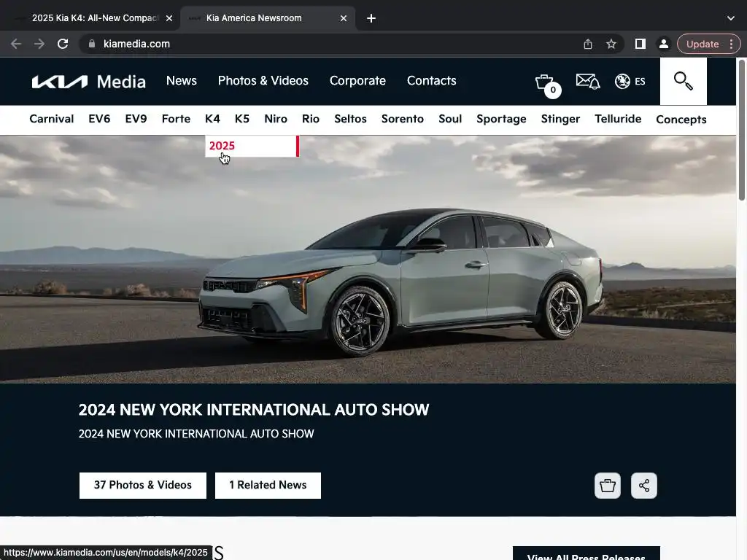Switch language to ES globe icon
The width and height of the screenshot is (747, 560).
pos(630,82)
